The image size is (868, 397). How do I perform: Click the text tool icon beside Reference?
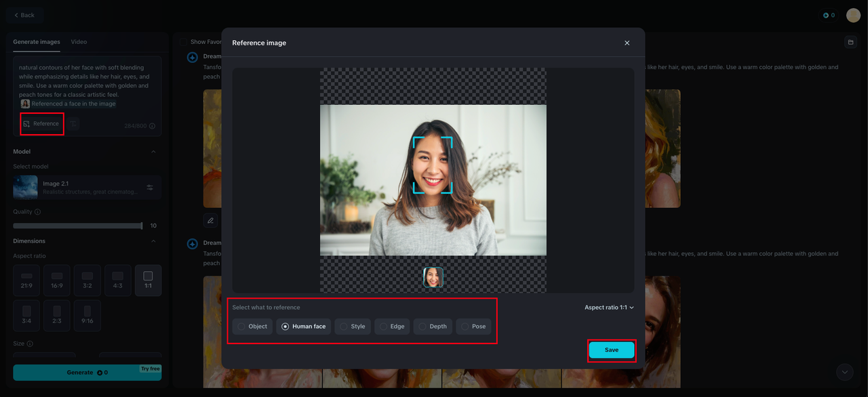pos(74,124)
